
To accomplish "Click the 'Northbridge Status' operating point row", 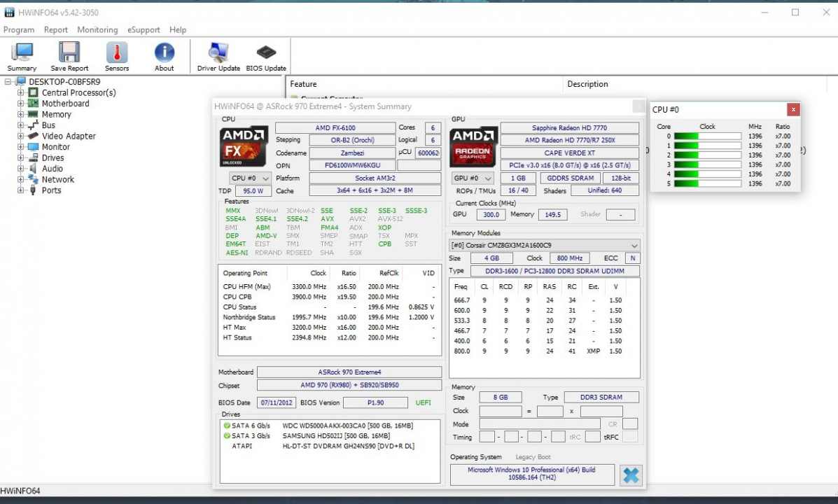I will coord(329,317).
